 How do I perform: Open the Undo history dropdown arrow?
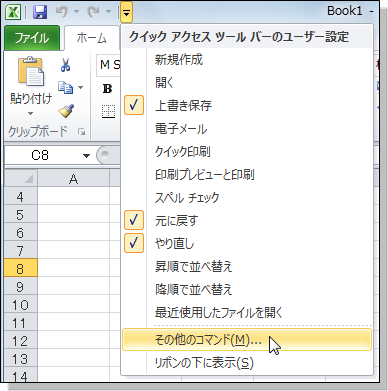[76, 12]
